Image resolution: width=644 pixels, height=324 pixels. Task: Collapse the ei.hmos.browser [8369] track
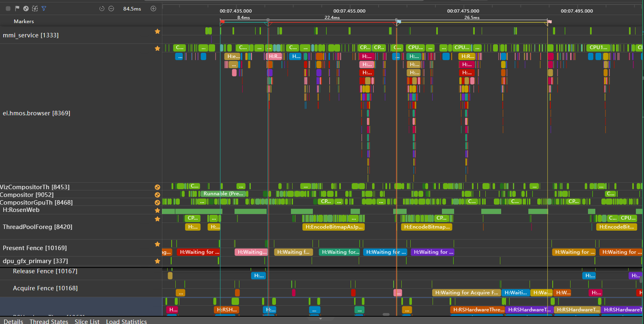point(37,113)
